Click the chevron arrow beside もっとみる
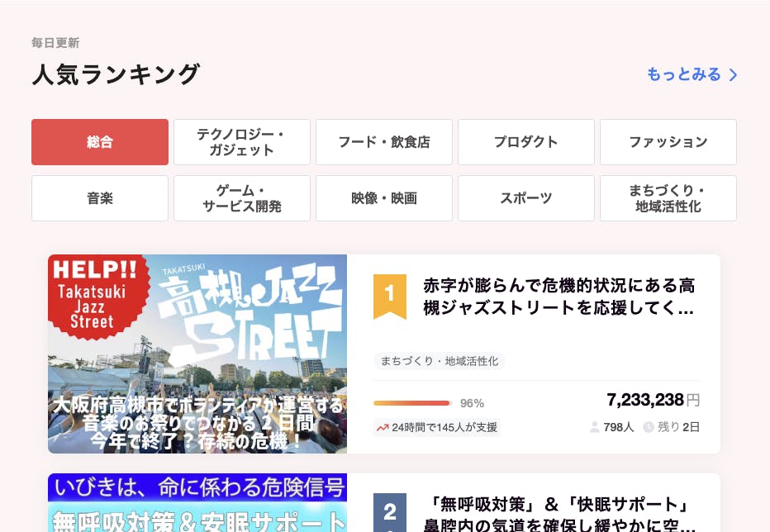Screen dimensions: 770x532 point(733,75)
